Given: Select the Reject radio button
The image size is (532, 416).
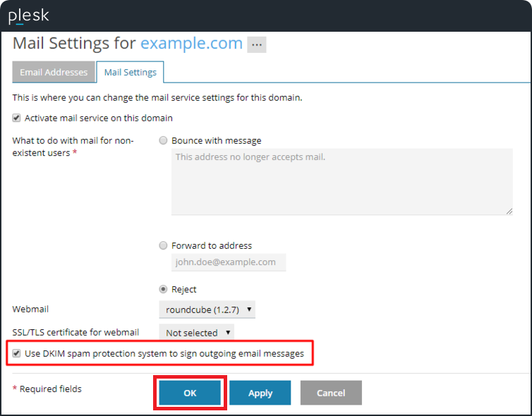Looking at the screenshot, I should tap(164, 289).
